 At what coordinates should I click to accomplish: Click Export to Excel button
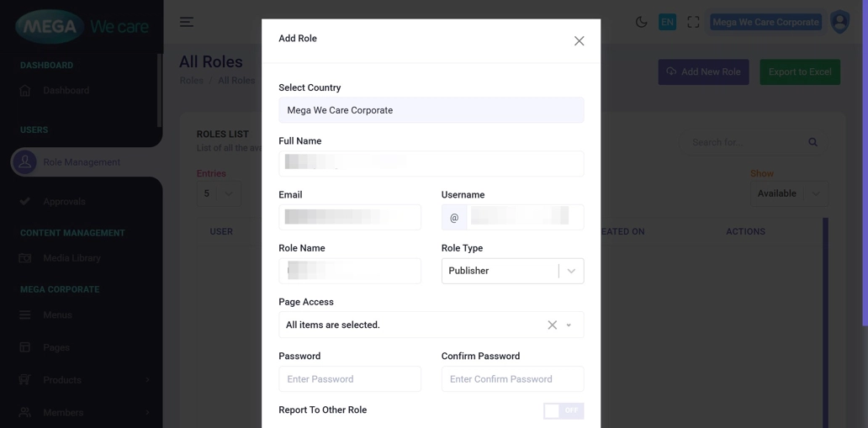[799, 72]
